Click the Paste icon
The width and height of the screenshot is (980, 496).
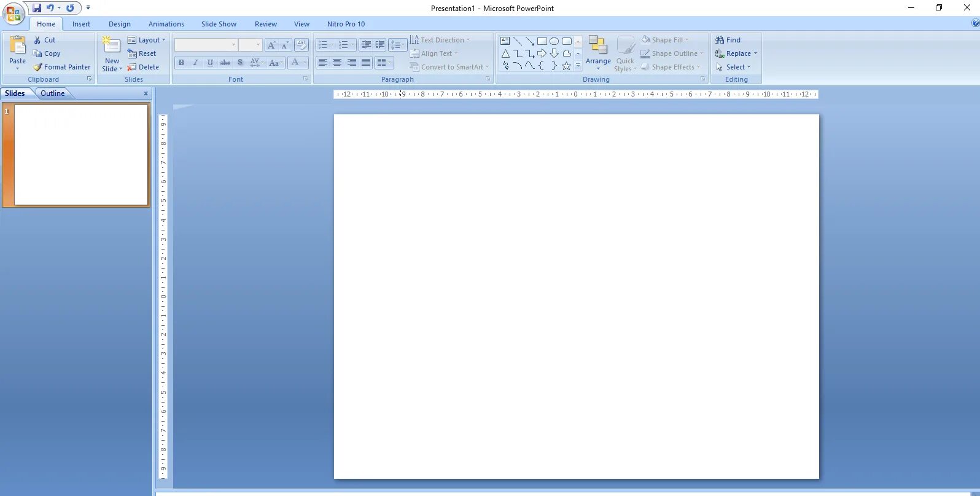point(18,46)
